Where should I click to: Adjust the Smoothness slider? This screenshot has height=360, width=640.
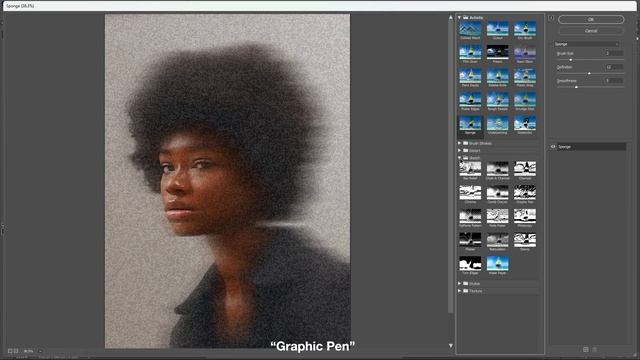(576, 87)
